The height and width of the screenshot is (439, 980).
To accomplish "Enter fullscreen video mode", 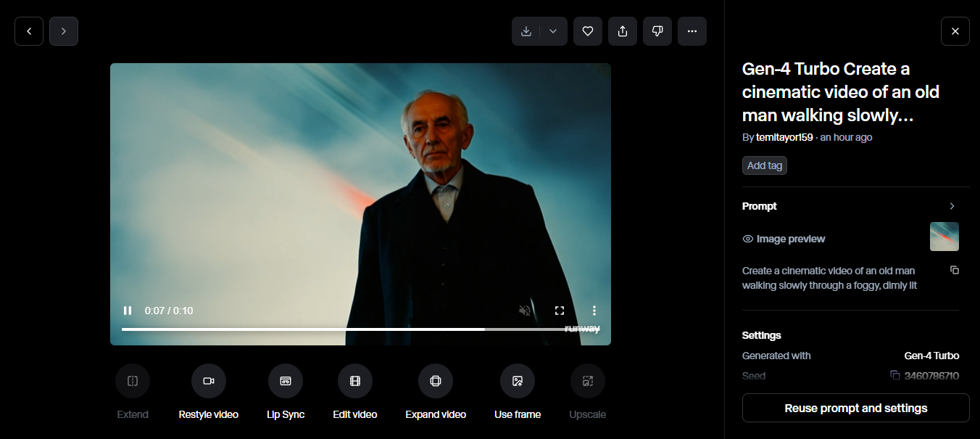I will 560,311.
